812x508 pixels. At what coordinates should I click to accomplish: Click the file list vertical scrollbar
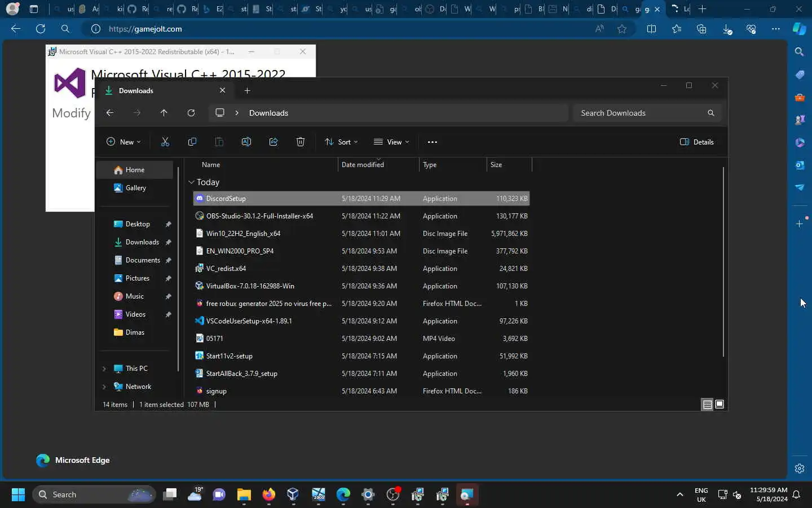[x=723, y=262]
